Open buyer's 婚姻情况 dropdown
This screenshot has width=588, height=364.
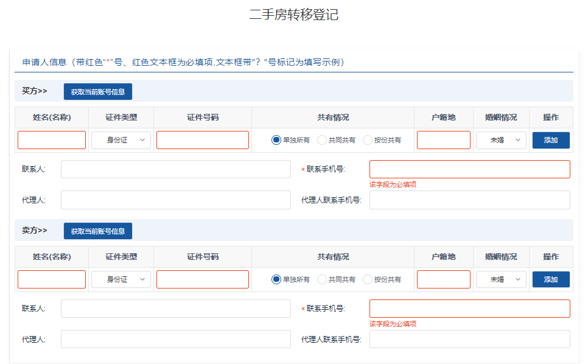click(x=501, y=140)
